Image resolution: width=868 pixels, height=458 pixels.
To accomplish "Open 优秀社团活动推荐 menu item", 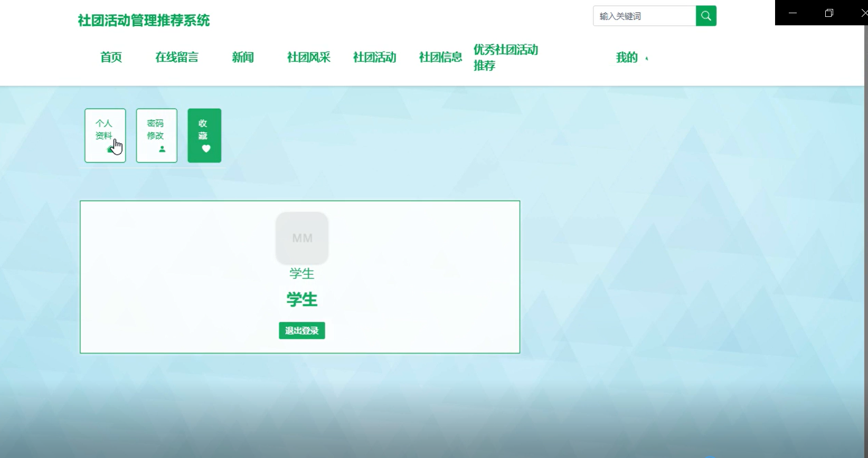I will pos(506,58).
